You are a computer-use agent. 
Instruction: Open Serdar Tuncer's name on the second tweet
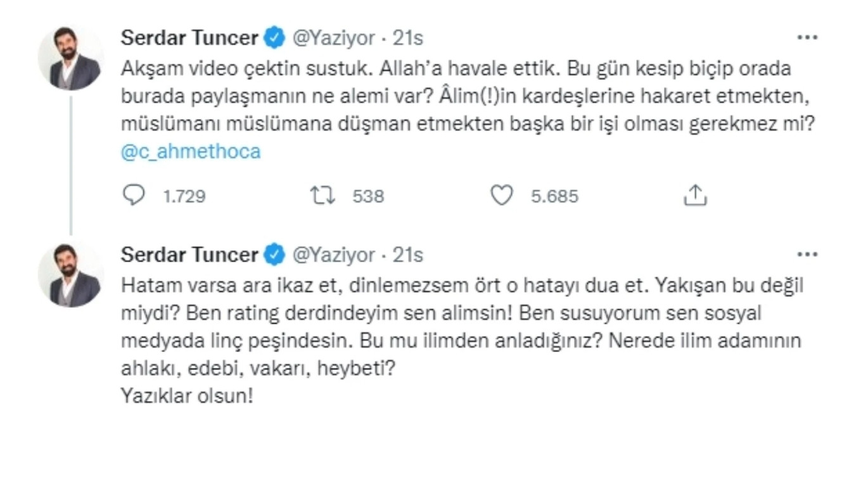point(188,255)
